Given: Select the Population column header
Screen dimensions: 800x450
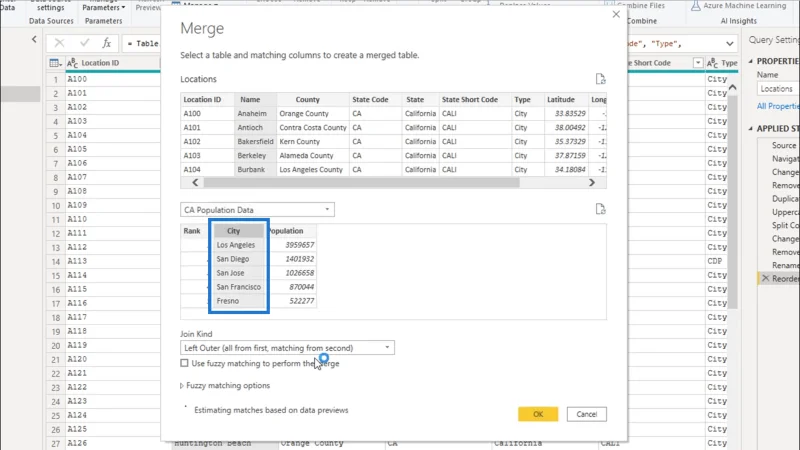Looking at the screenshot, I should point(291,231).
